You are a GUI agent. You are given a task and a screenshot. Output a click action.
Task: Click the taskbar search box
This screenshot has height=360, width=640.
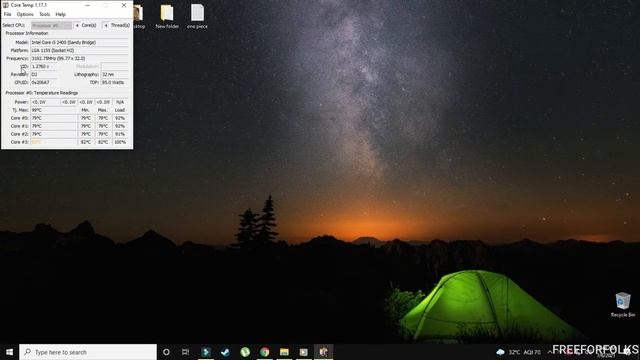[88, 352]
